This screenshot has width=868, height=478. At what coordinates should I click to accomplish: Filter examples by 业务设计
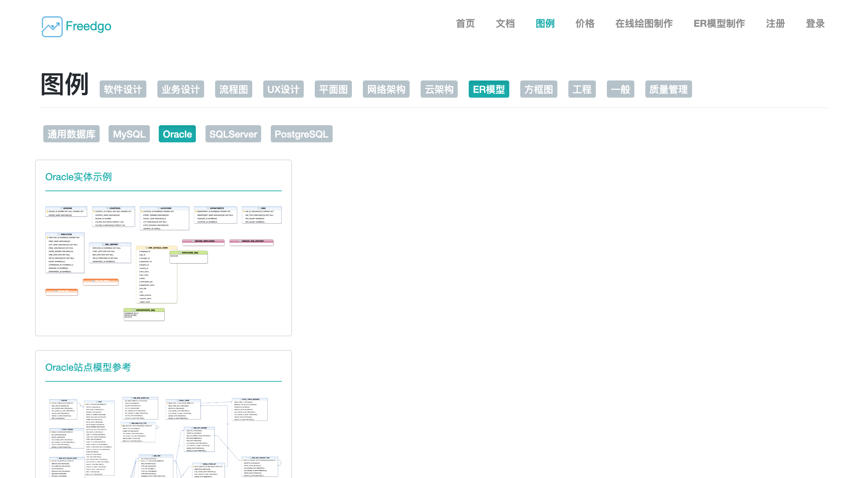[x=181, y=89]
